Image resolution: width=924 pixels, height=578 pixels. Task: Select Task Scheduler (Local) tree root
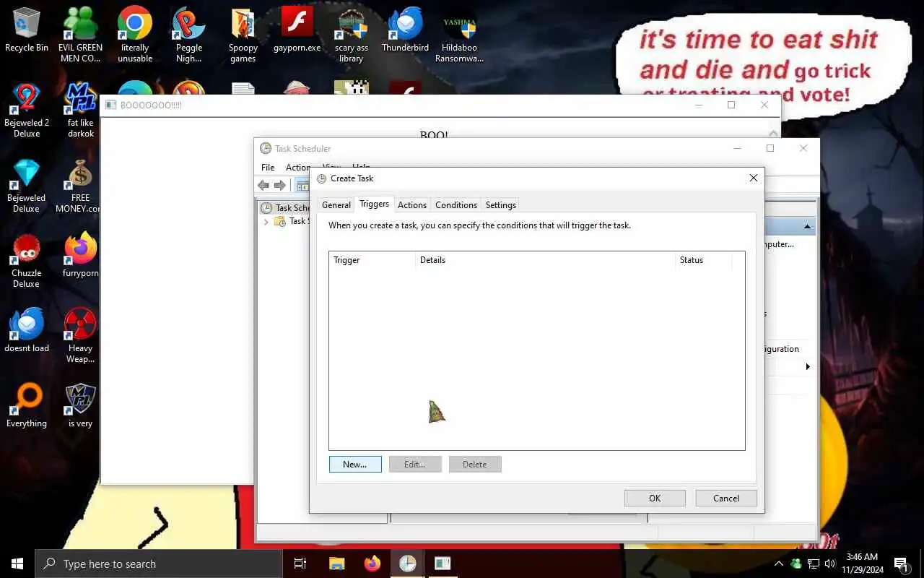[x=286, y=208]
